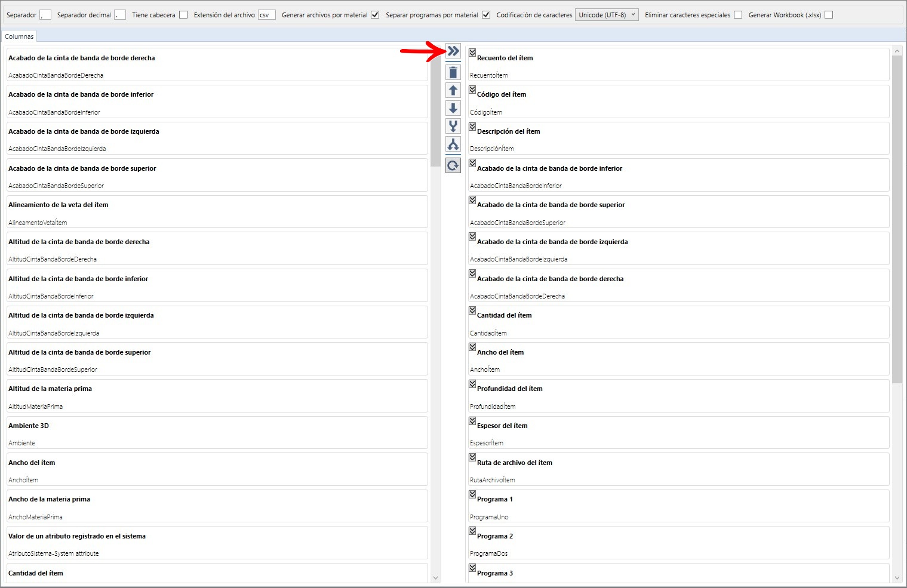907x588 pixels.
Task: Toggle the Tiene cabecera checkbox
Action: (x=183, y=15)
